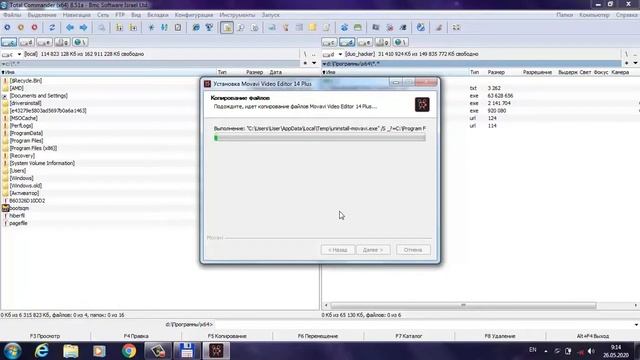The height and width of the screenshot is (360, 640).
Task: Open Internet Explorer from the taskbar
Action: pyautogui.click(x=42, y=351)
